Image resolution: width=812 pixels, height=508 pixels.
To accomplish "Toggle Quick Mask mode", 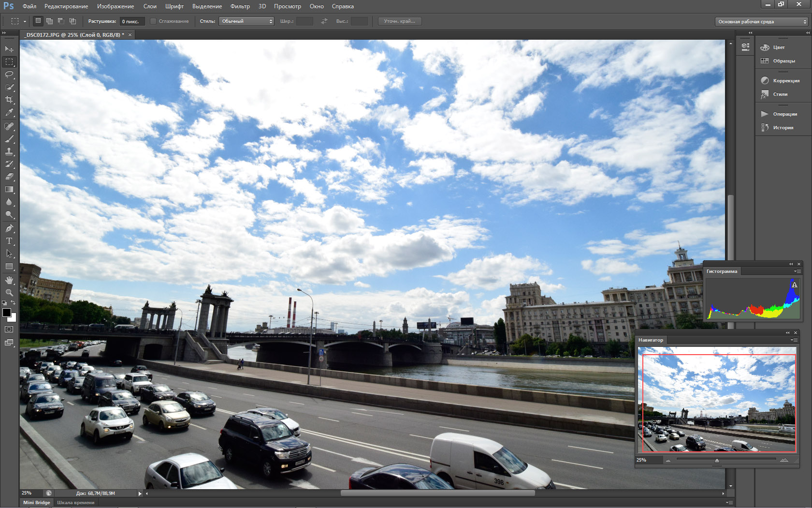I will pyautogui.click(x=9, y=329).
